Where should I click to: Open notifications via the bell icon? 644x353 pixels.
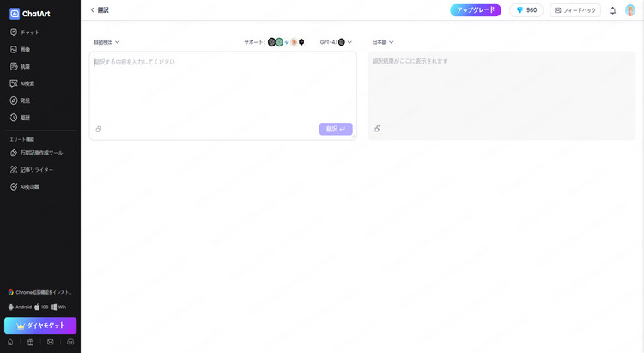click(x=612, y=10)
